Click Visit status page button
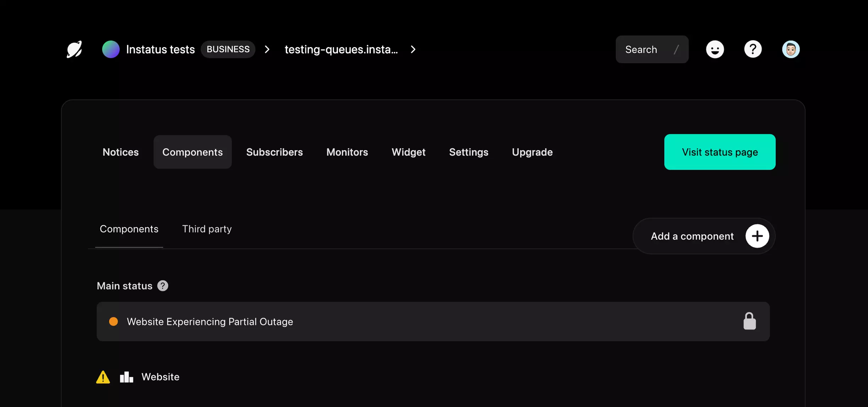This screenshot has width=868, height=407. pyautogui.click(x=720, y=152)
